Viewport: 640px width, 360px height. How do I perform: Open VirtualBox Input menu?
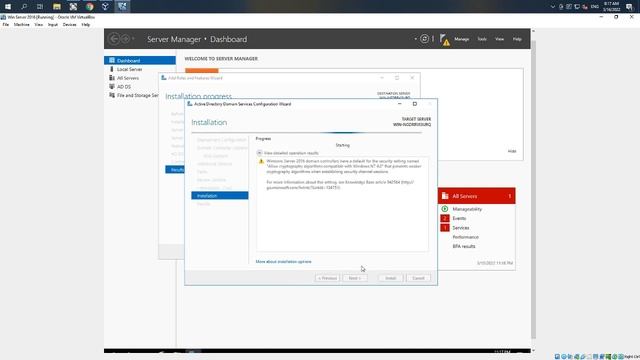click(x=53, y=25)
